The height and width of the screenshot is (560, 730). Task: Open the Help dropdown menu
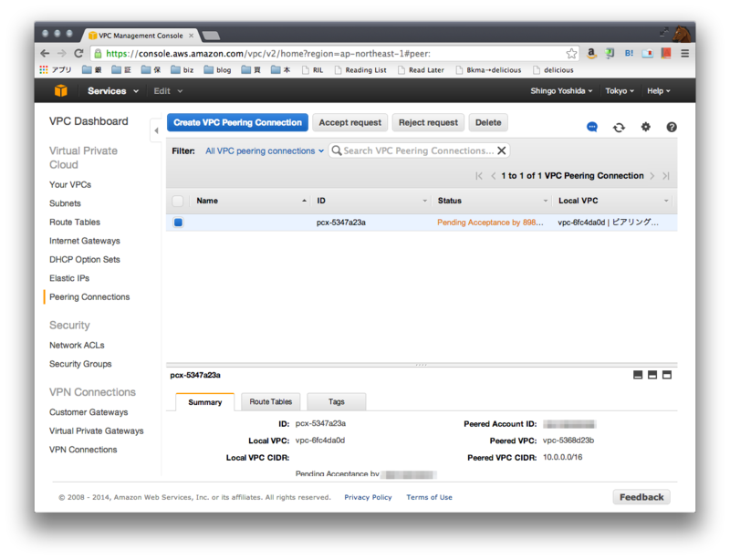tap(658, 91)
